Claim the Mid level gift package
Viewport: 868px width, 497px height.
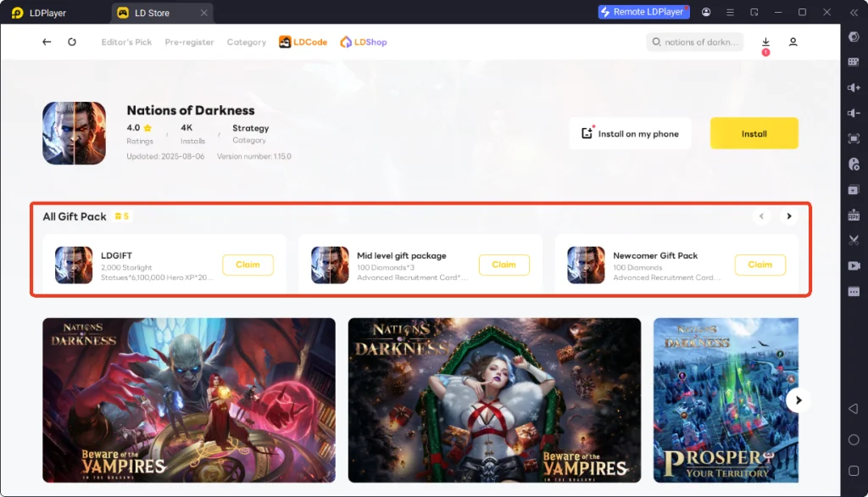click(x=504, y=265)
